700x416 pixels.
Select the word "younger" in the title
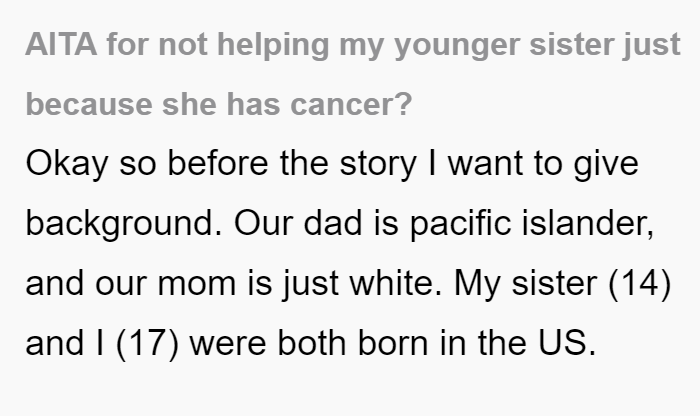(457, 47)
